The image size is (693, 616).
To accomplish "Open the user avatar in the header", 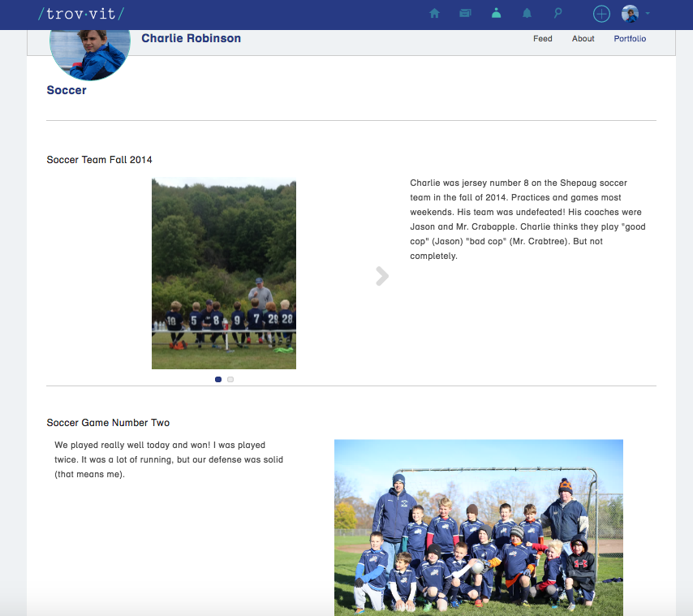I will pos(630,14).
